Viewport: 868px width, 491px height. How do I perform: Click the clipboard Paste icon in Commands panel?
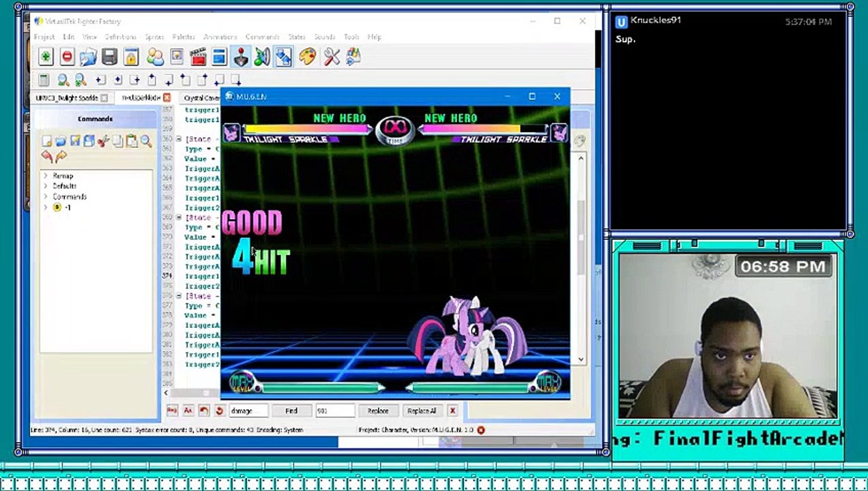tap(132, 141)
